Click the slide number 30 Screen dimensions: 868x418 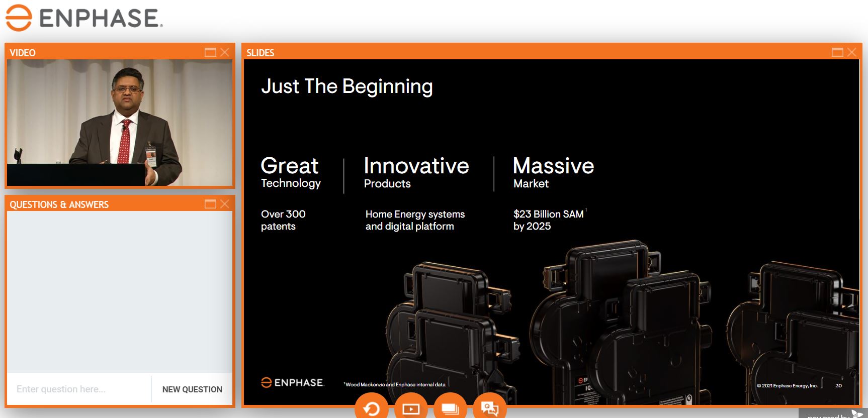[838, 386]
